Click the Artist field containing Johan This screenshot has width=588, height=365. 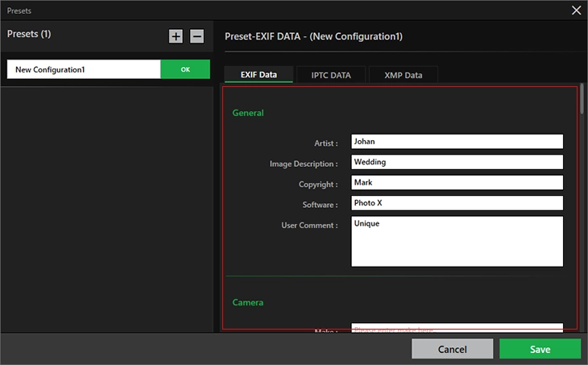pyautogui.click(x=457, y=142)
